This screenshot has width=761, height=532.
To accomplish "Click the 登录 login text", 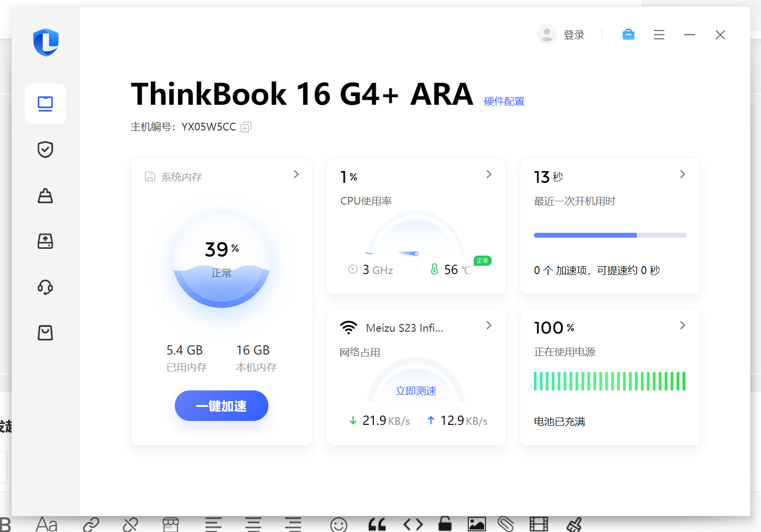I will click(574, 35).
